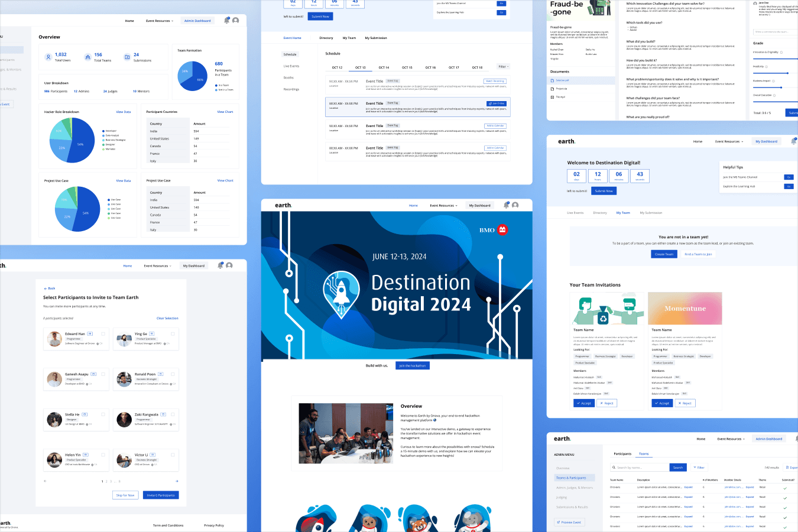This screenshot has width=798, height=532.
Task: Select Helen Yin's invite checkbox
Action: click(x=103, y=455)
